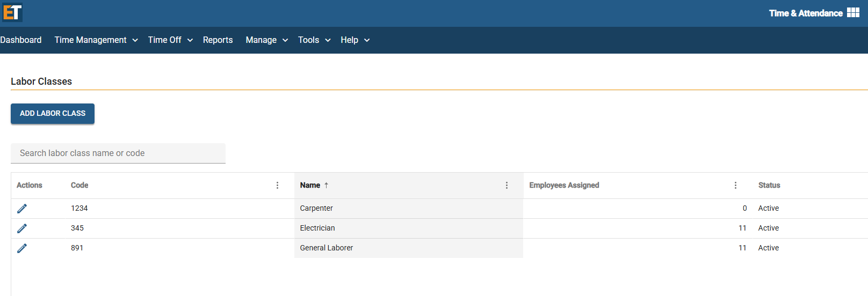Sort by the Status column header
868x296 pixels.
point(769,185)
